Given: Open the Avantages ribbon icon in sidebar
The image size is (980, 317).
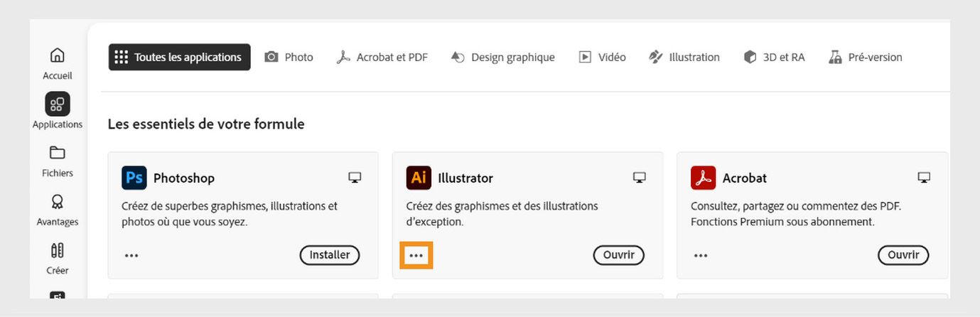Looking at the screenshot, I should coord(57,202).
